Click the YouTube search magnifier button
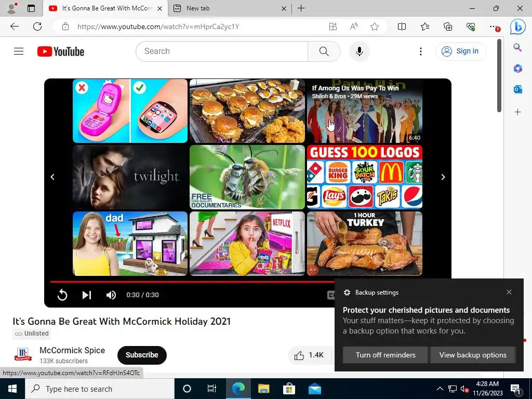Viewport: 532px width, 399px height. [x=324, y=51]
